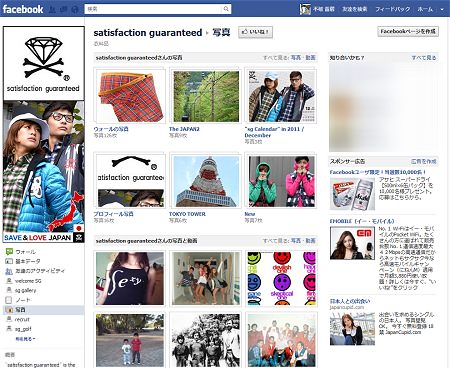Open the colorful smiley faces image
The image size is (450, 369).
tap(281, 278)
